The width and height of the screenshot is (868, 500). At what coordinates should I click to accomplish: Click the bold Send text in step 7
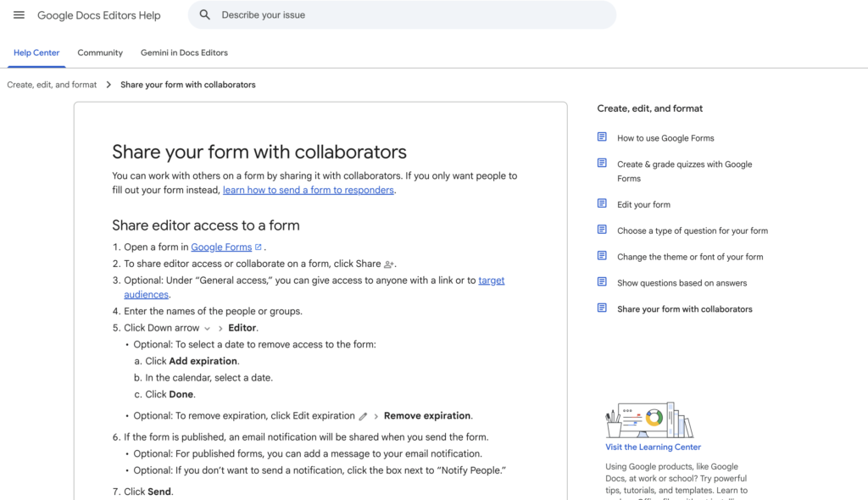[x=159, y=492]
